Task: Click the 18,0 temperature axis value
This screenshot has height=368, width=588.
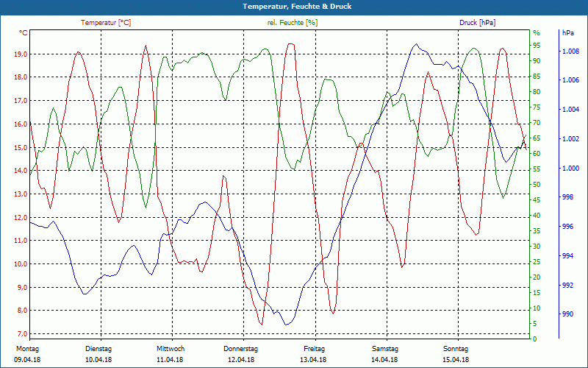Action: [x=21, y=77]
